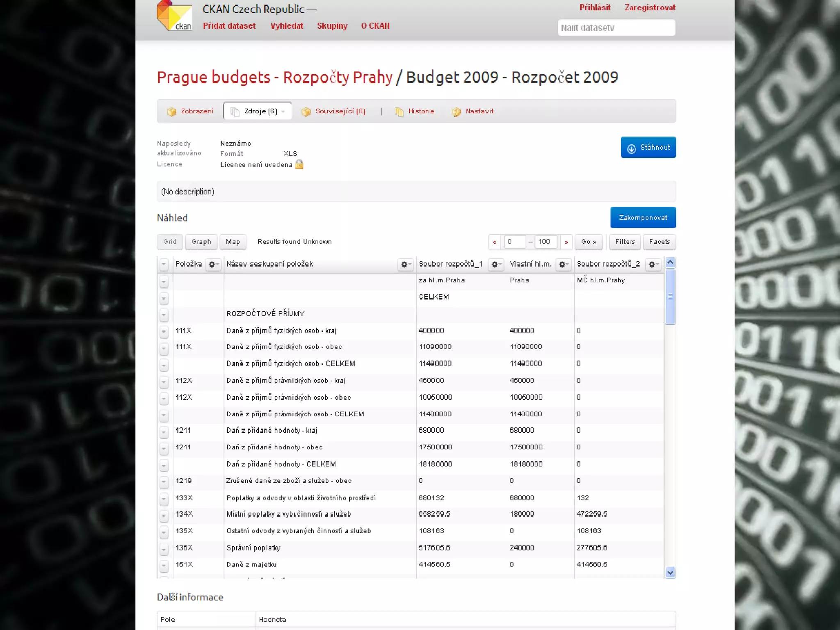840x630 pixels.
Task: Click scroll down arrow of table scrollbar
Action: coord(670,573)
